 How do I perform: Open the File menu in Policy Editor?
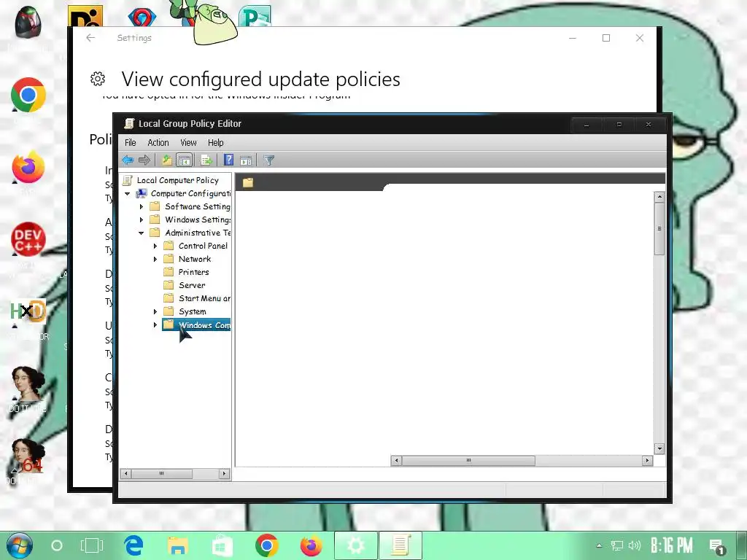pos(130,142)
